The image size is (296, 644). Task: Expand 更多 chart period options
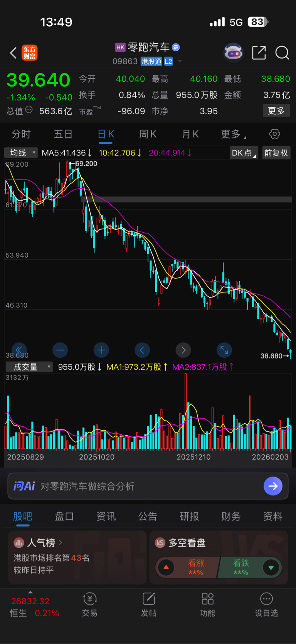pos(234,134)
